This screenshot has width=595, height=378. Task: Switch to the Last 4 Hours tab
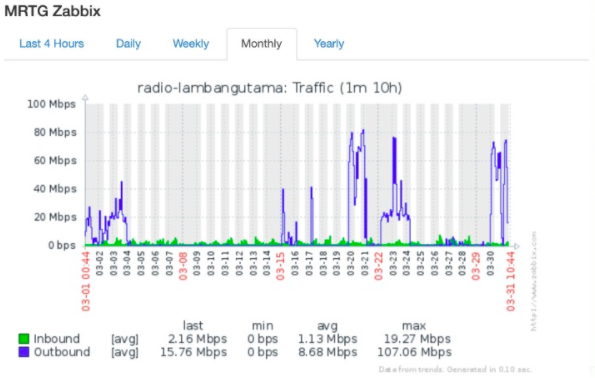(x=52, y=44)
